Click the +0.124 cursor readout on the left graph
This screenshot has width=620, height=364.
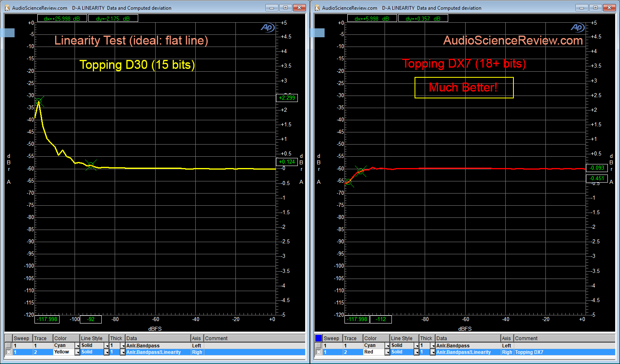287,162
